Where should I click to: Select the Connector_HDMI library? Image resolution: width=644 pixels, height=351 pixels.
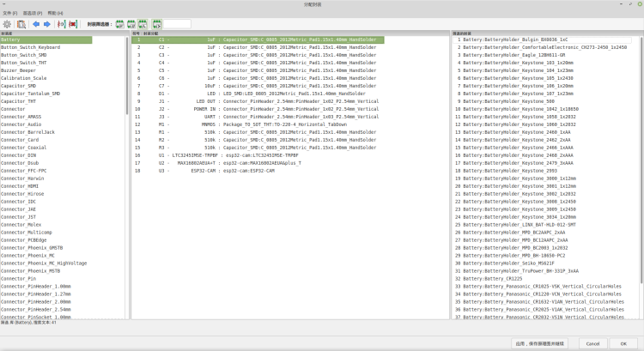(x=19, y=186)
